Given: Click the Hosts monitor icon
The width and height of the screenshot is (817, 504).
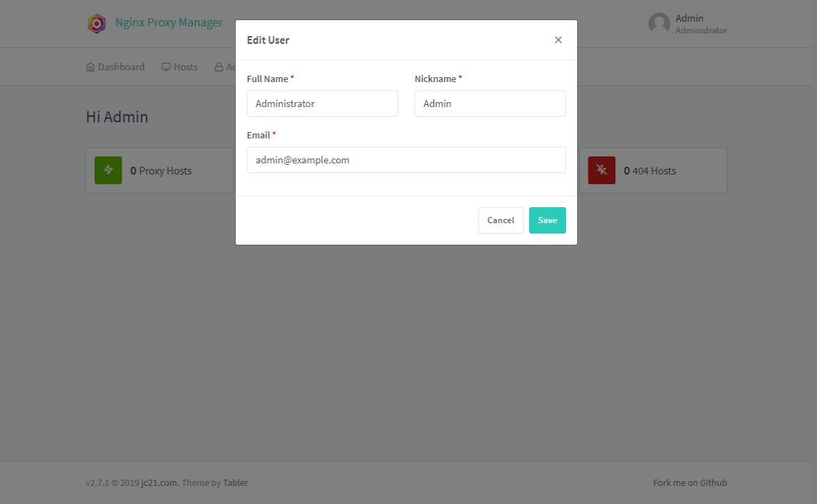Looking at the screenshot, I should click(166, 67).
